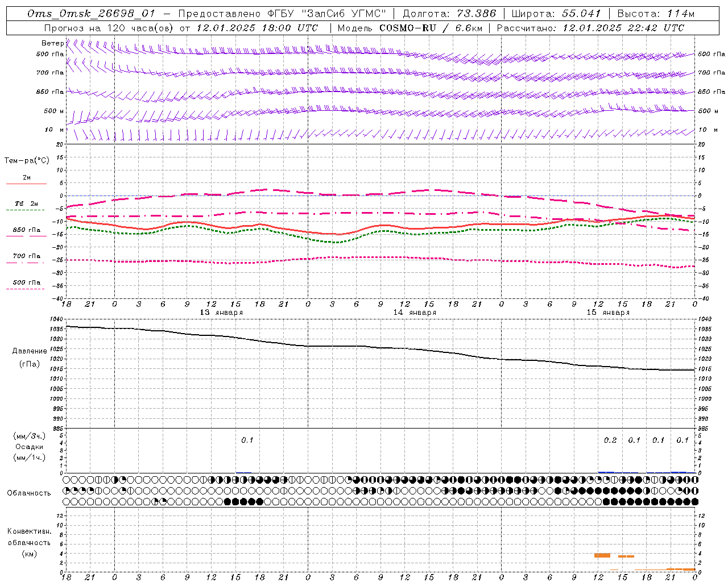Click the '(мм/1ч.)' precipitation unit label

point(30,458)
